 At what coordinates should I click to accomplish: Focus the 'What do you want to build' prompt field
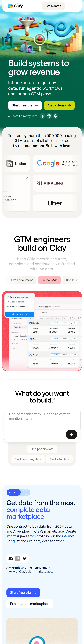coord(42,425)
